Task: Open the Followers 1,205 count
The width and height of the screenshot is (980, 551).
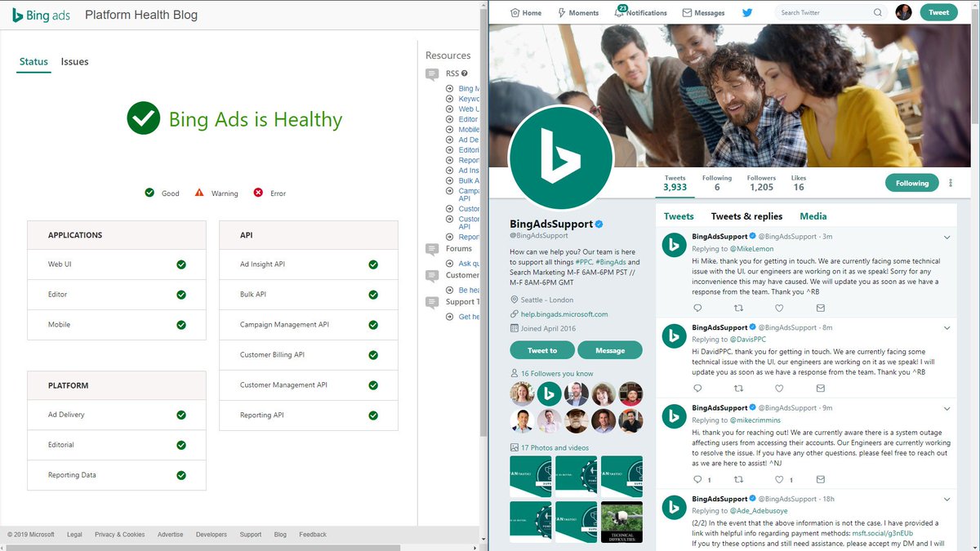Action: [x=761, y=183]
